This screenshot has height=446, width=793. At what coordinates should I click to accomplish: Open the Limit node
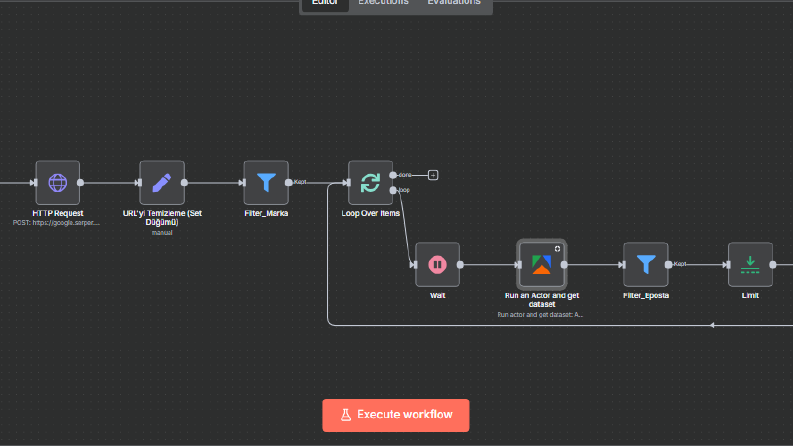point(750,264)
